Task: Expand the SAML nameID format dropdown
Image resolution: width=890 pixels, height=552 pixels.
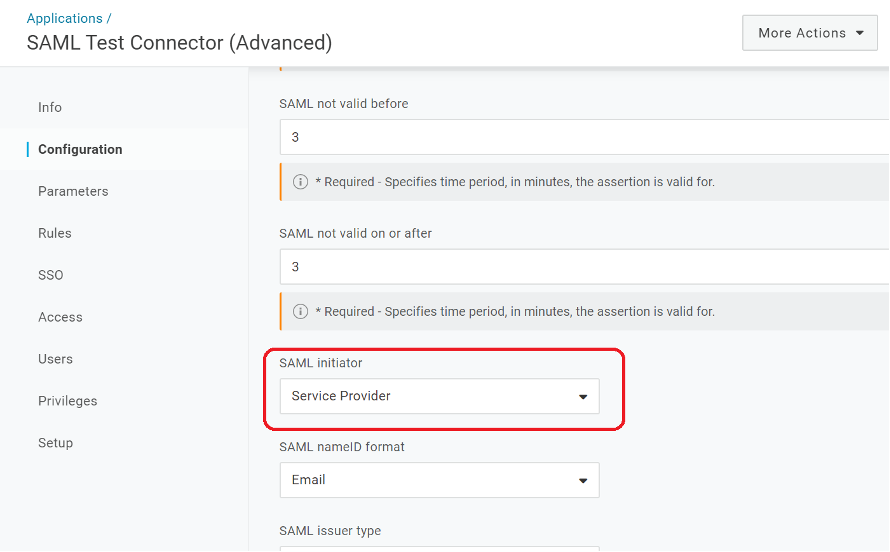Action: coord(439,480)
